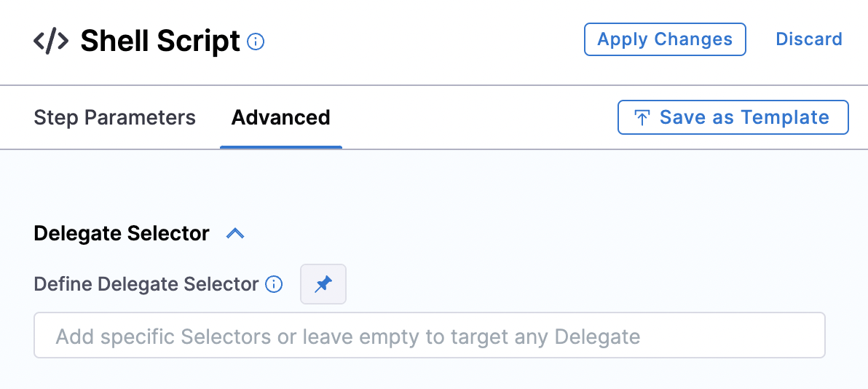
Task: Switch to the Step Parameters tab
Action: [114, 117]
